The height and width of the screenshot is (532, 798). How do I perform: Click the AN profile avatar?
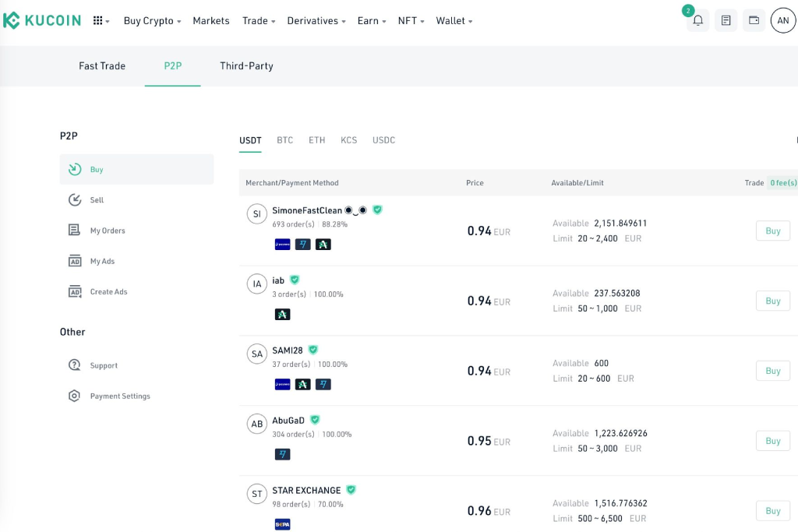(783, 21)
